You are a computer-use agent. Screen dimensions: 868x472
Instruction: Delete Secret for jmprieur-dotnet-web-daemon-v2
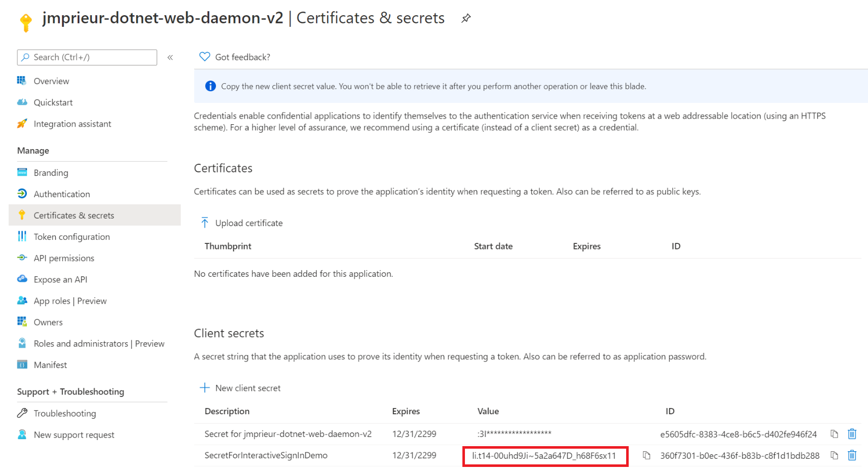click(x=852, y=434)
